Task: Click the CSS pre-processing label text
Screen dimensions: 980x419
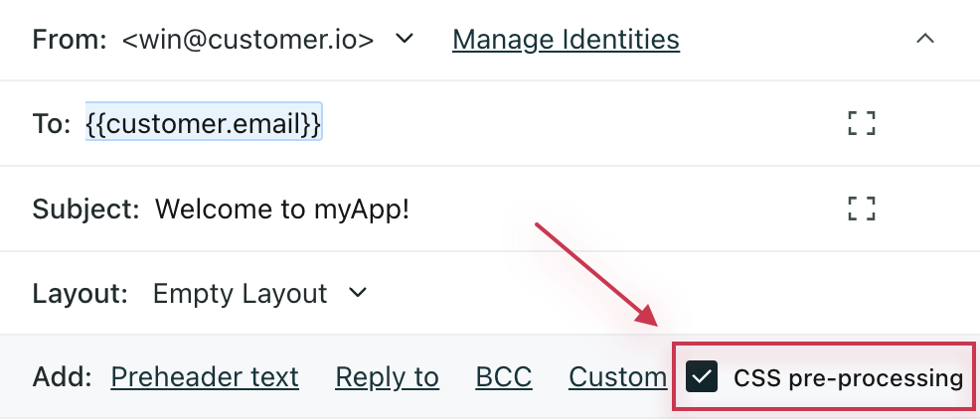Action: pos(848,377)
